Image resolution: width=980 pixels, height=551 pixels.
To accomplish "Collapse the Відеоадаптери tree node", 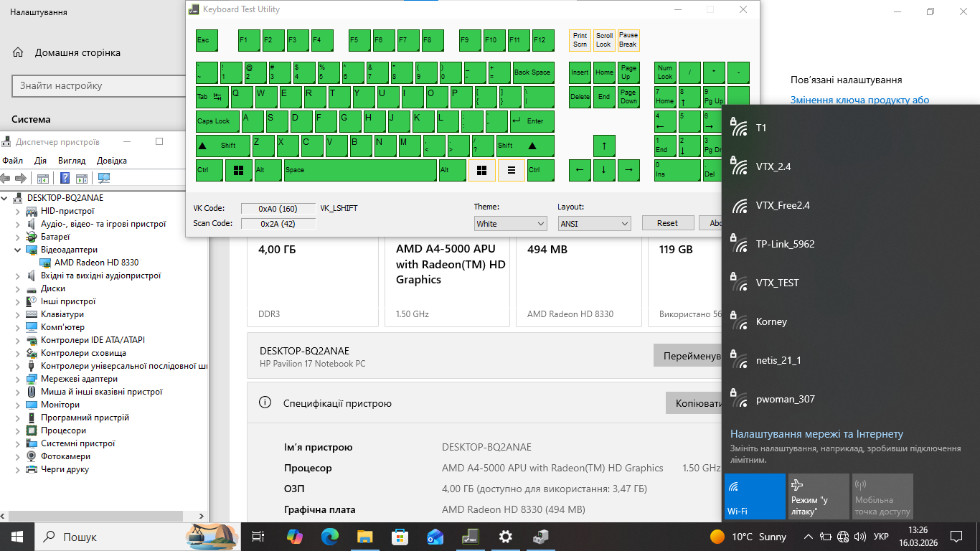I will (18, 250).
